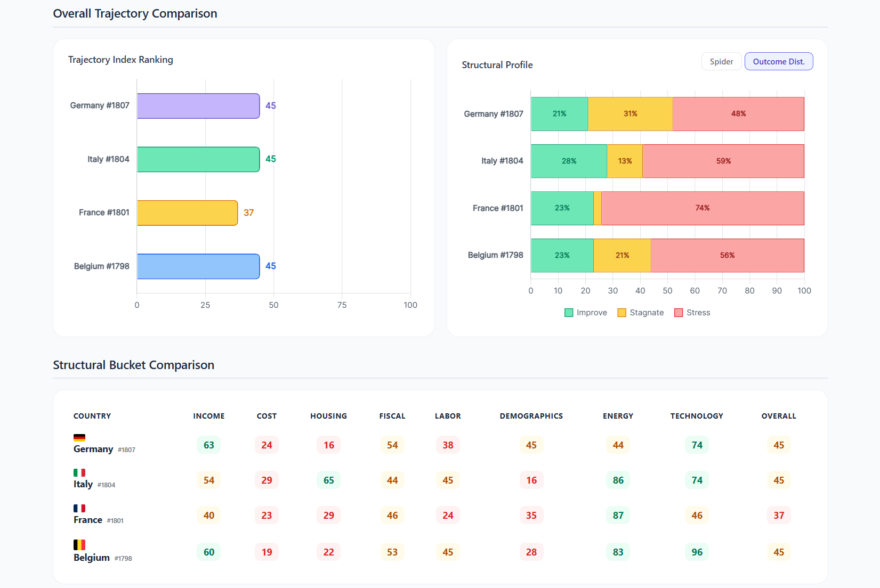Click France's yellow trajectory index bar
Screen dimensions: 880x588
[x=187, y=213]
